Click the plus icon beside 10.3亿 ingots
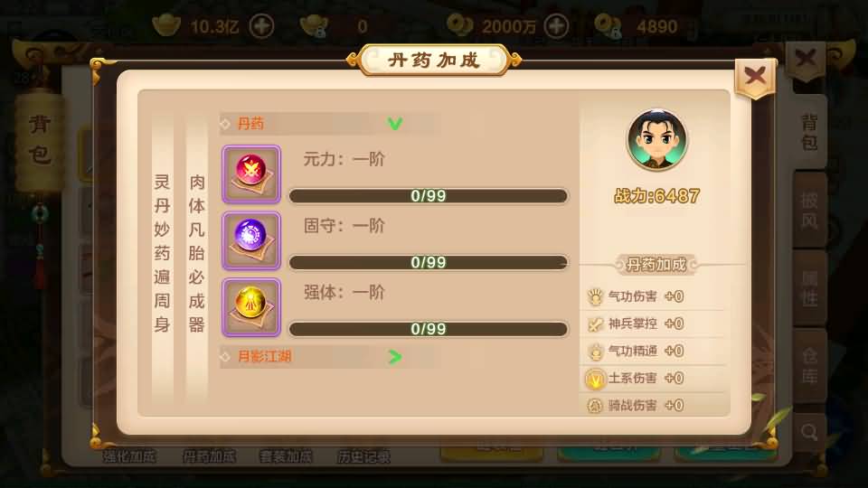Image resolution: width=868 pixels, height=488 pixels. pyautogui.click(x=261, y=26)
